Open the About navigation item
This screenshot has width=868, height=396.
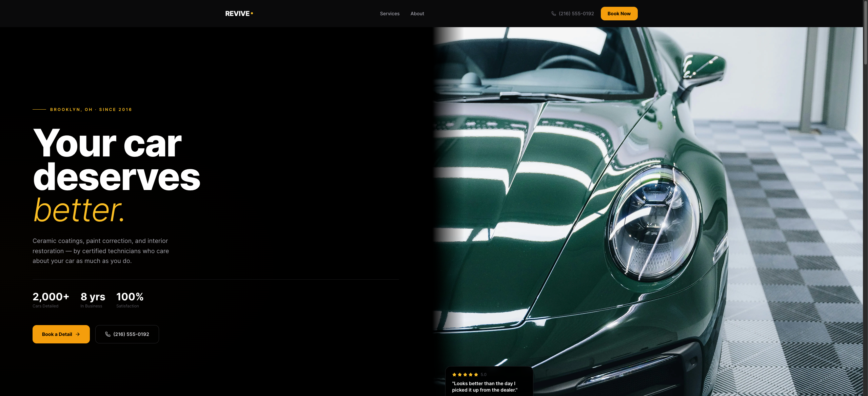pos(417,14)
